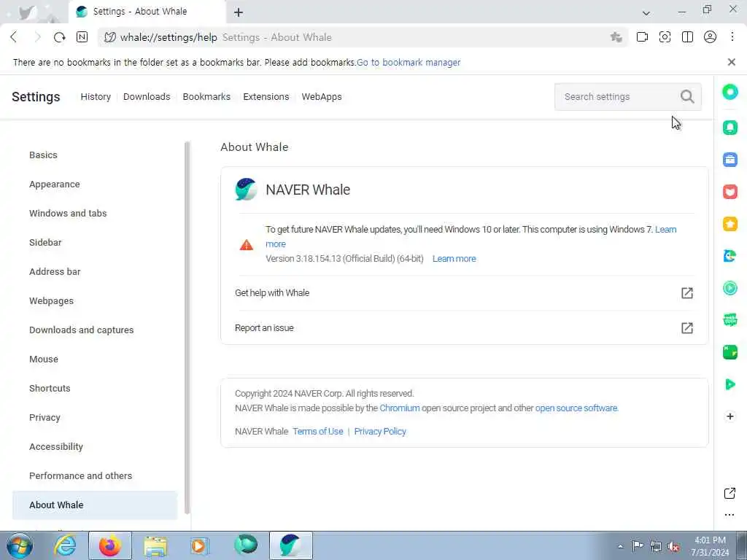Open the blue parrot Papago sidebar icon
Viewport: 747px width, 560px height.
click(x=729, y=256)
